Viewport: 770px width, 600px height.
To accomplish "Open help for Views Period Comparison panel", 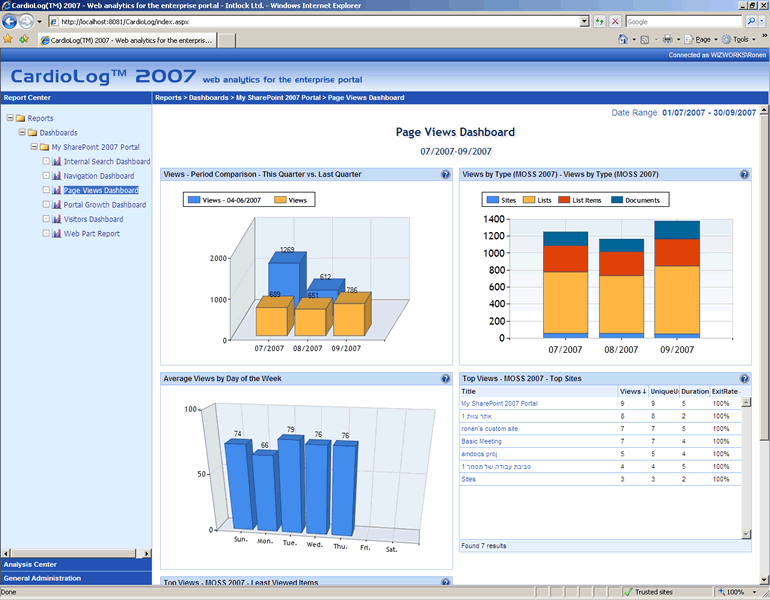I will point(445,175).
